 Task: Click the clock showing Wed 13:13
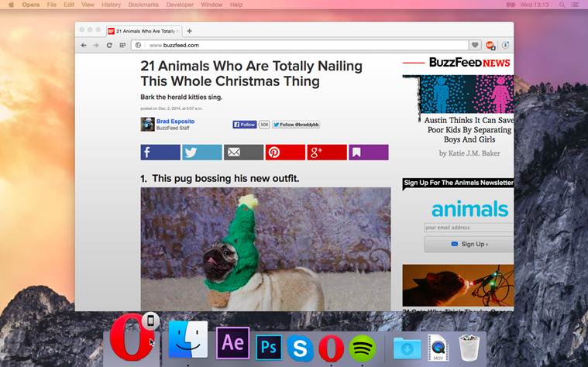click(x=534, y=5)
